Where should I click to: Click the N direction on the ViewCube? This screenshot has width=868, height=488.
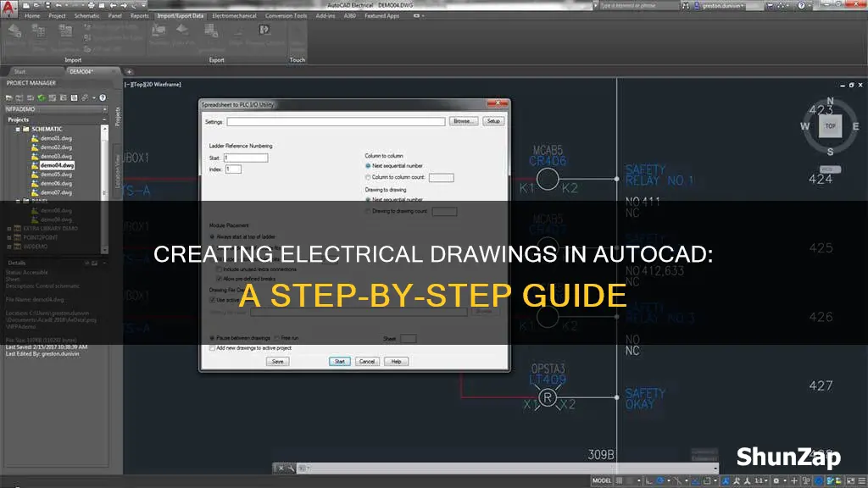coord(830,101)
